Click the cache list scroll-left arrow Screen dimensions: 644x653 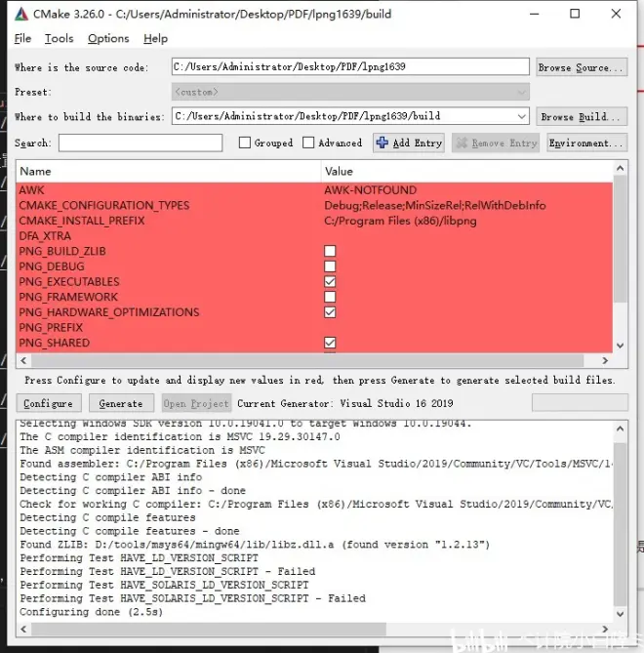[x=23, y=360]
